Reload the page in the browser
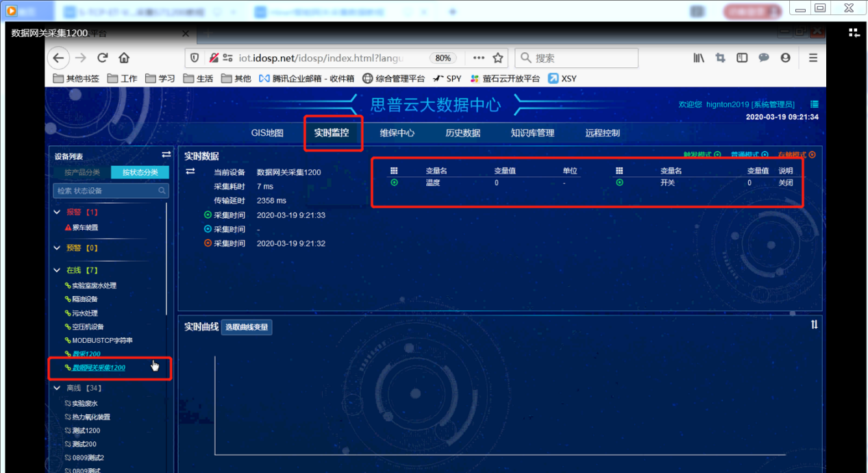 [103, 58]
